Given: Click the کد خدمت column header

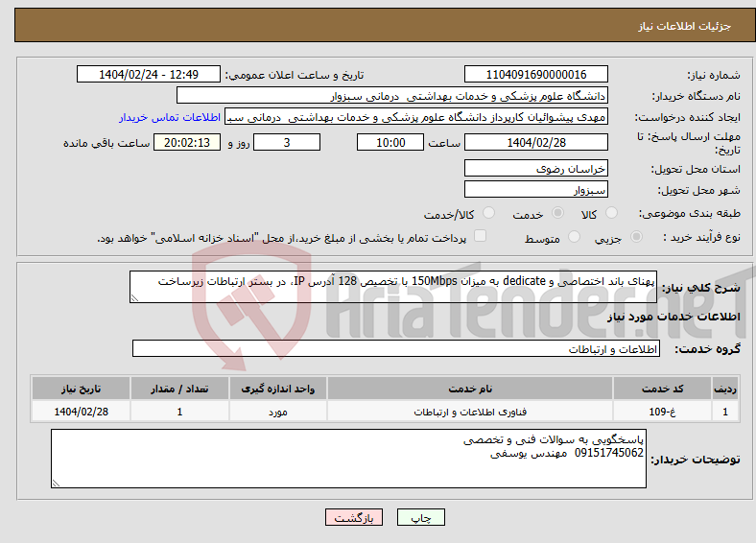Looking at the screenshot, I should 663,389.
